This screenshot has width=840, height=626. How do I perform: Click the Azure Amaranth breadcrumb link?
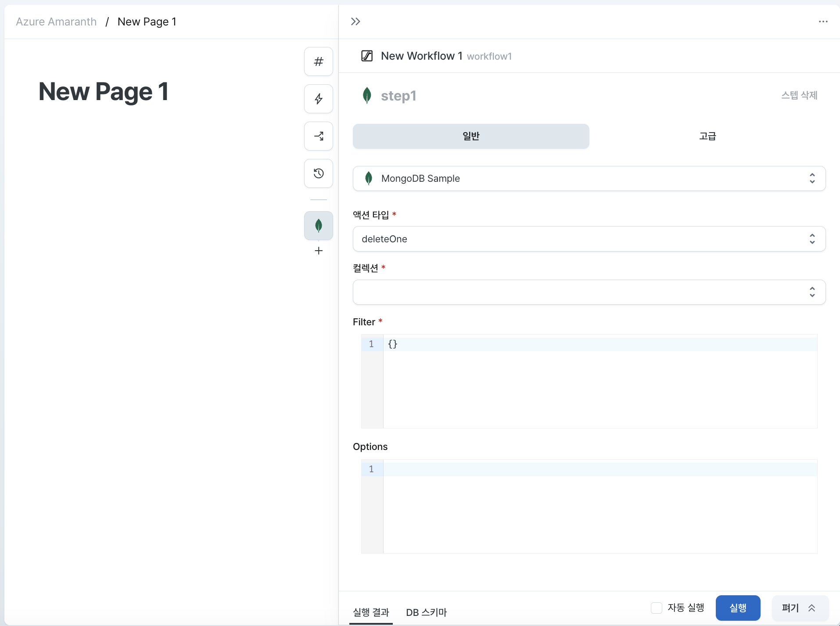coord(56,22)
